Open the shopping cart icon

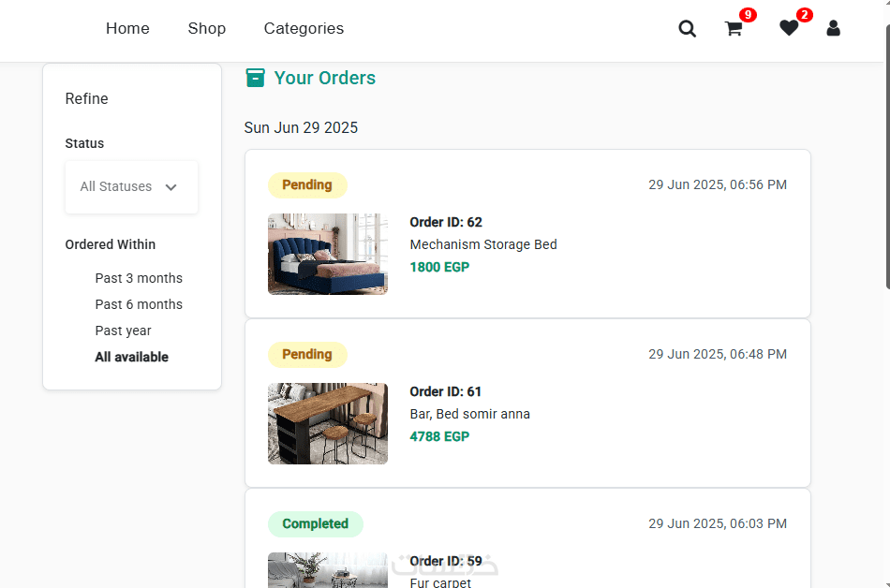tap(734, 29)
